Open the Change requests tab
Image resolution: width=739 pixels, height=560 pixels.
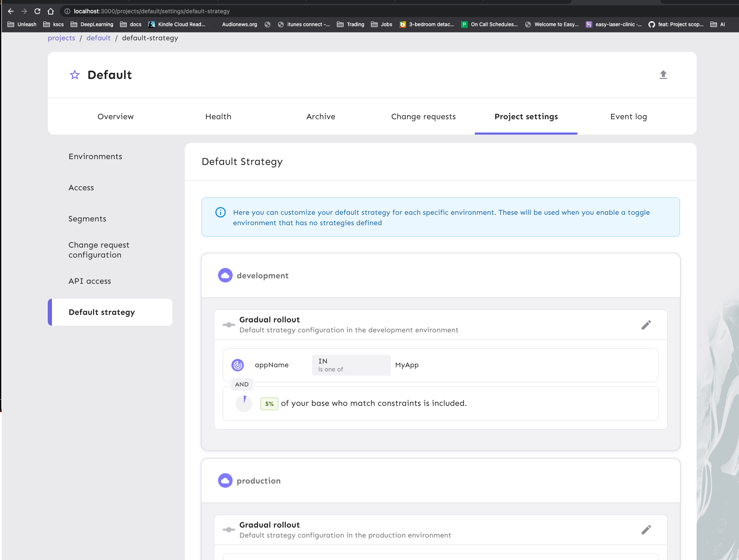click(423, 117)
